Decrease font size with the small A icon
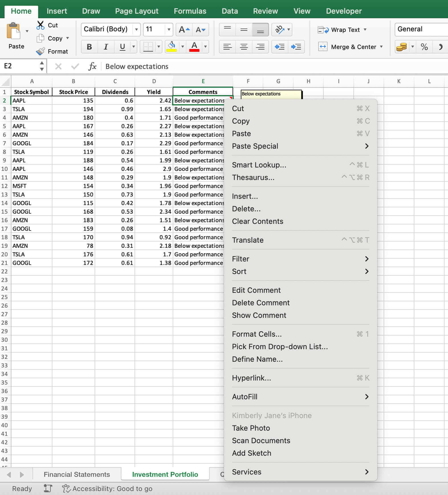This screenshot has height=495, width=448. point(200,29)
